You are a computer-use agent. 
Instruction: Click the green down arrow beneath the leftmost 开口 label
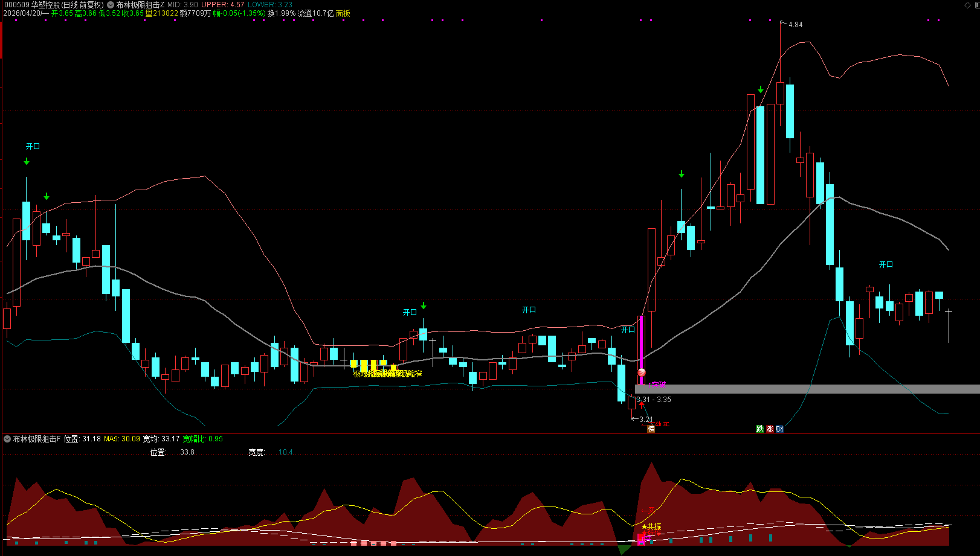point(27,161)
